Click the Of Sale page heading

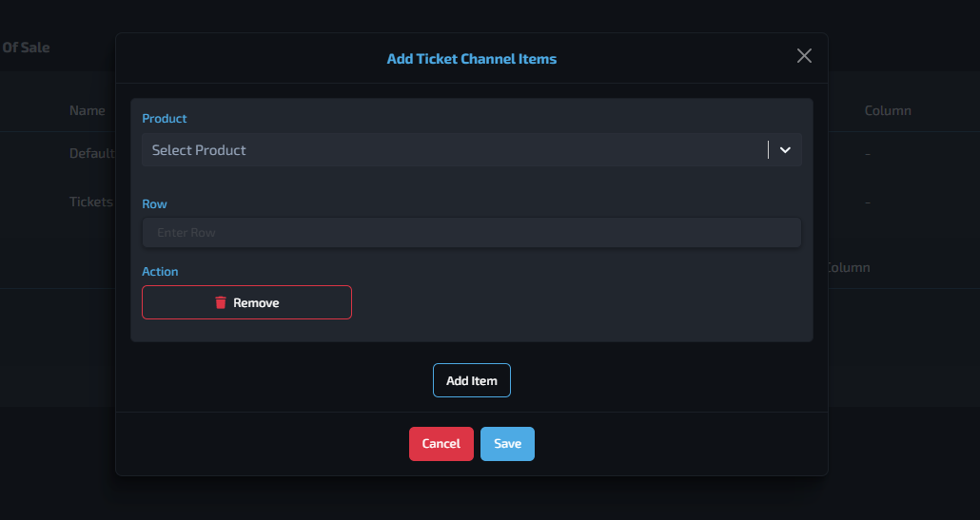[x=26, y=48]
